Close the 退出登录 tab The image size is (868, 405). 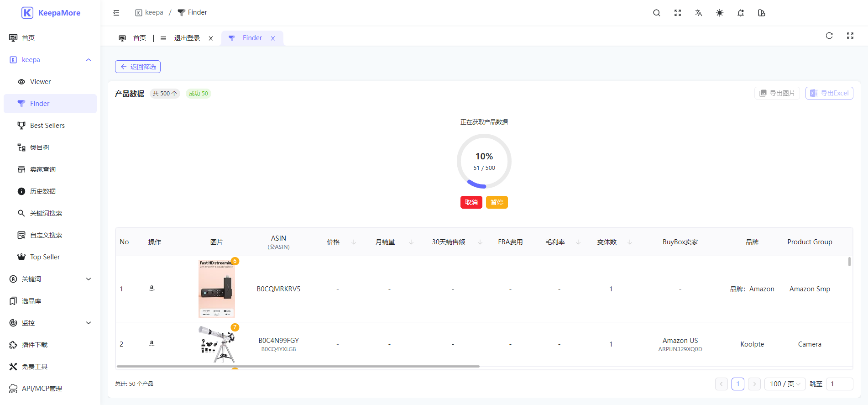coord(211,38)
